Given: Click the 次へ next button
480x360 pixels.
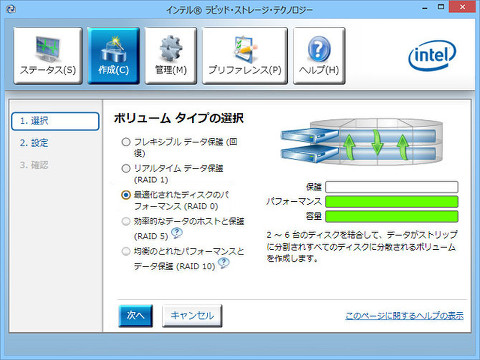Looking at the screenshot, I should coord(136,315).
